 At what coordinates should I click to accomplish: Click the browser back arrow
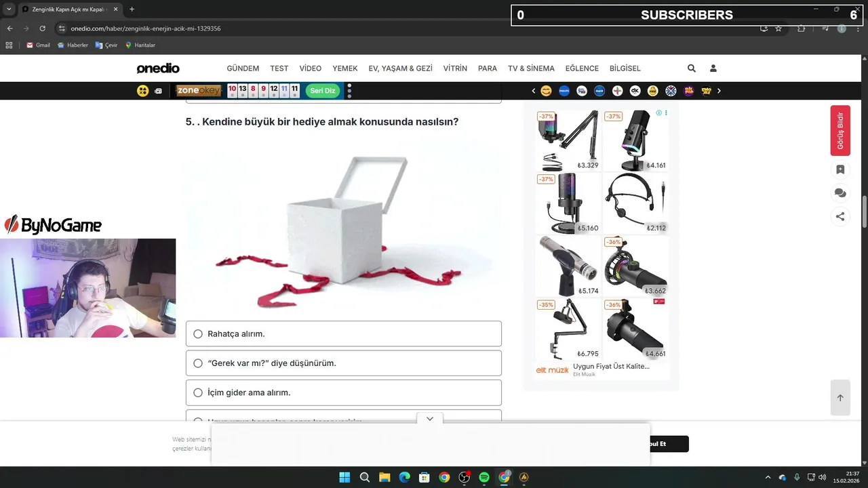[9, 28]
